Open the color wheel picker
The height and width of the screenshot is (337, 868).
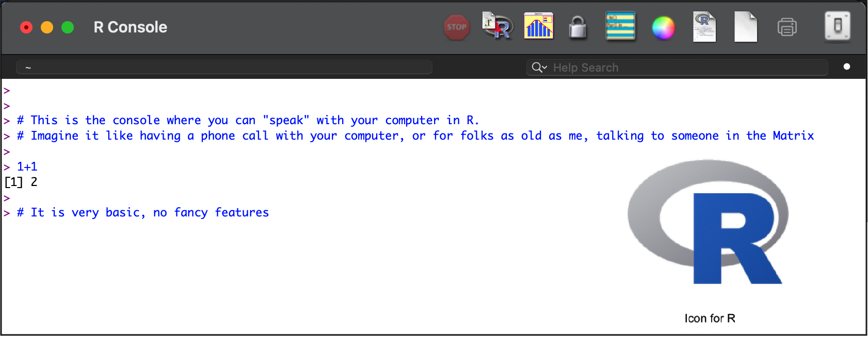click(663, 28)
